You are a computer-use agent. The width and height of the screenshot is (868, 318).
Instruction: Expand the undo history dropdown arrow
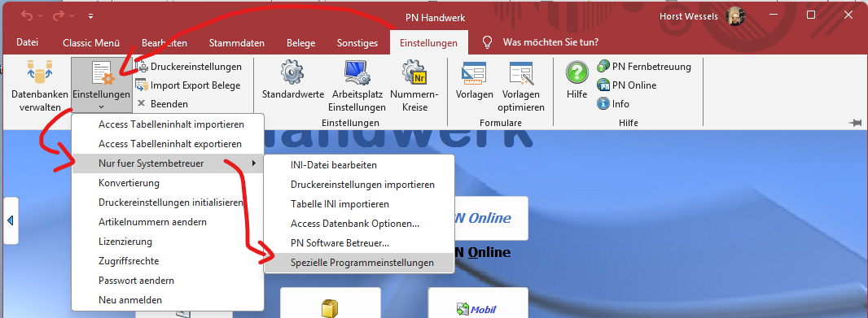point(41,16)
